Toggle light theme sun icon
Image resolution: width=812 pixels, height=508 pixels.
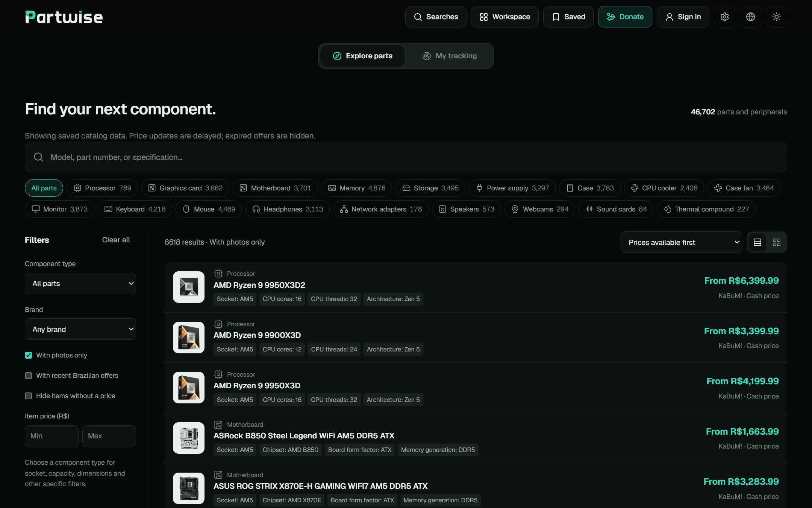point(776,17)
